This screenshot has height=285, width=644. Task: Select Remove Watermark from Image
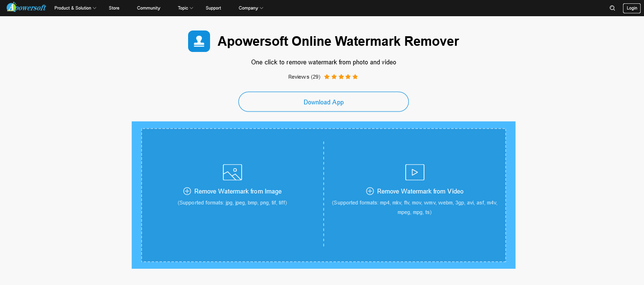[x=238, y=191]
